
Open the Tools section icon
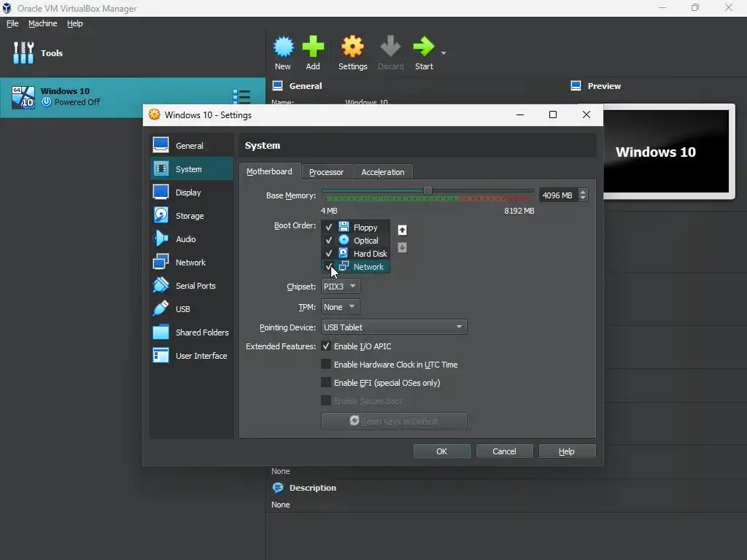pos(23,52)
